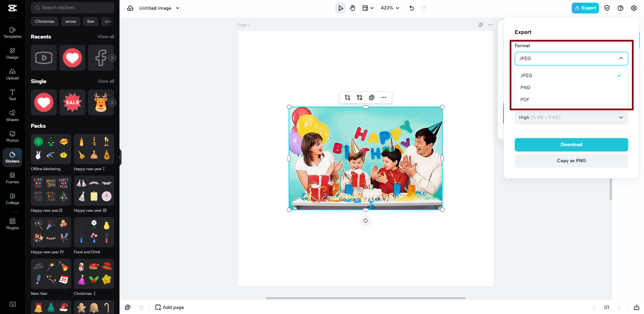Open the Design sidebar panel

coord(13,54)
